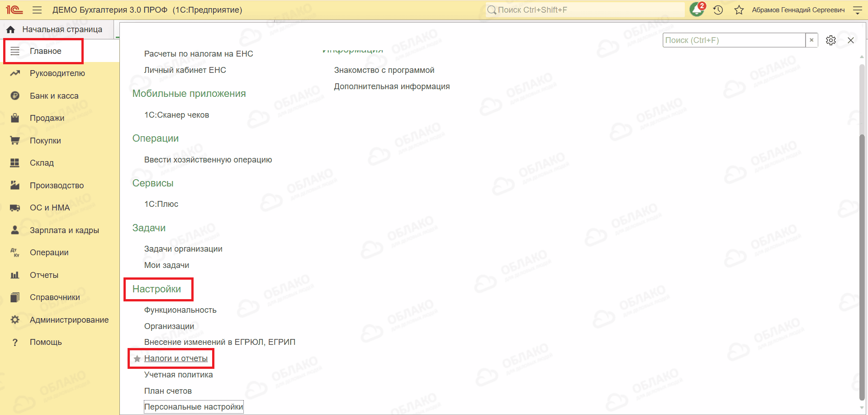Click the Продажи shopping bag icon

pos(15,118)
